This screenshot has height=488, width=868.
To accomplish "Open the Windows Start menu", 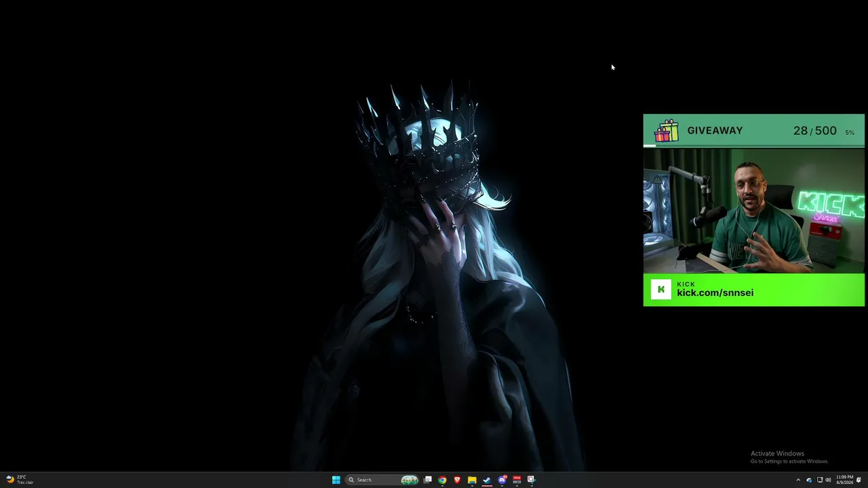I will 336,480.
